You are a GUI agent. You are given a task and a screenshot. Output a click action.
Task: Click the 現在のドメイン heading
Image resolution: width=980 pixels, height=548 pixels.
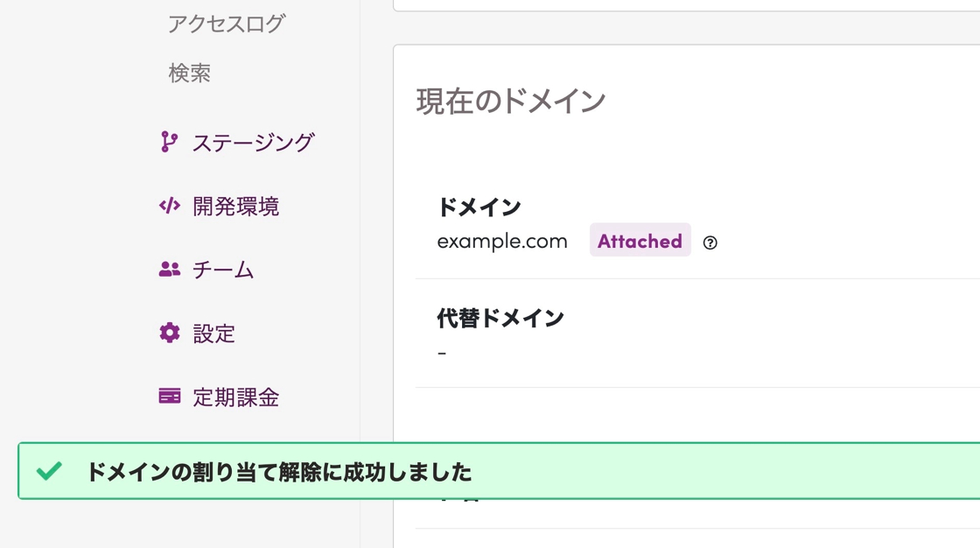click(511, 102)
